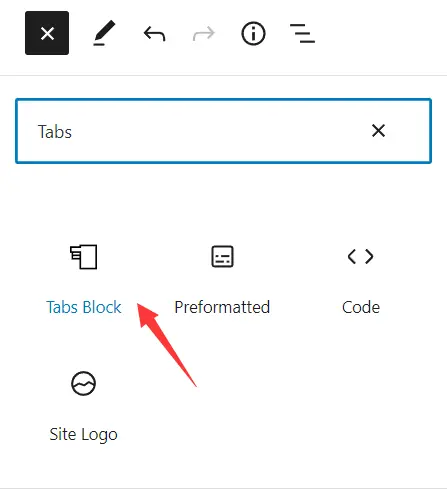Click empty toolbar area right of List View

[380, 33]
